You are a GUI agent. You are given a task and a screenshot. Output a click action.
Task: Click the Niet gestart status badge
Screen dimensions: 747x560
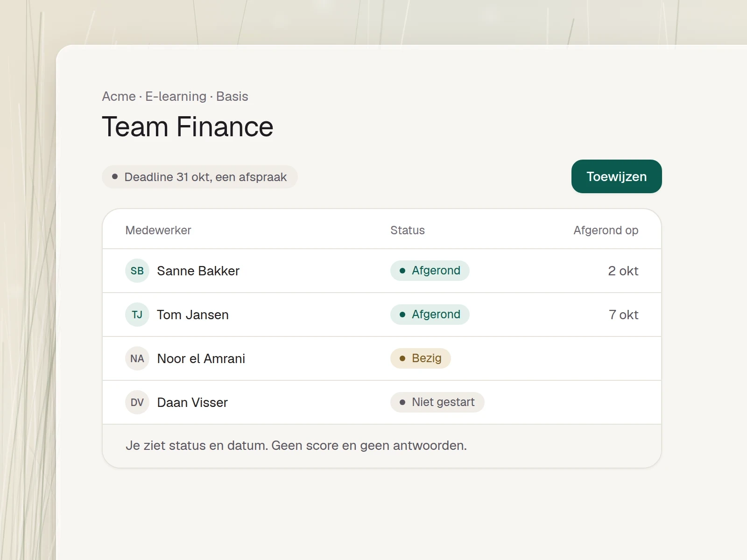point(437,402)
